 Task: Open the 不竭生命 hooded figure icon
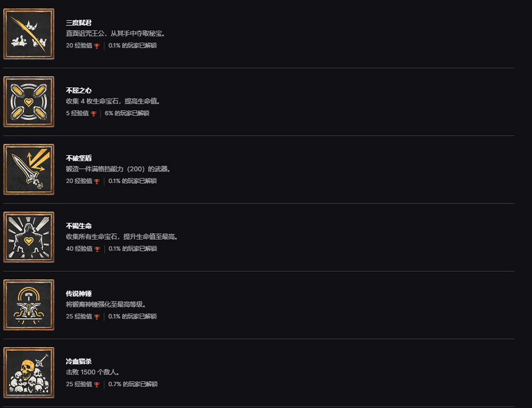(29, 237)
